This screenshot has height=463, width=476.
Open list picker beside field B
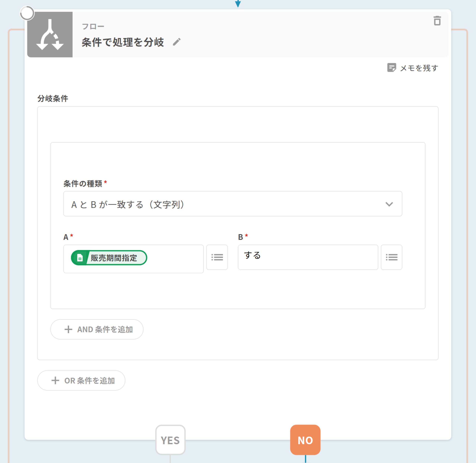[391, 257]
